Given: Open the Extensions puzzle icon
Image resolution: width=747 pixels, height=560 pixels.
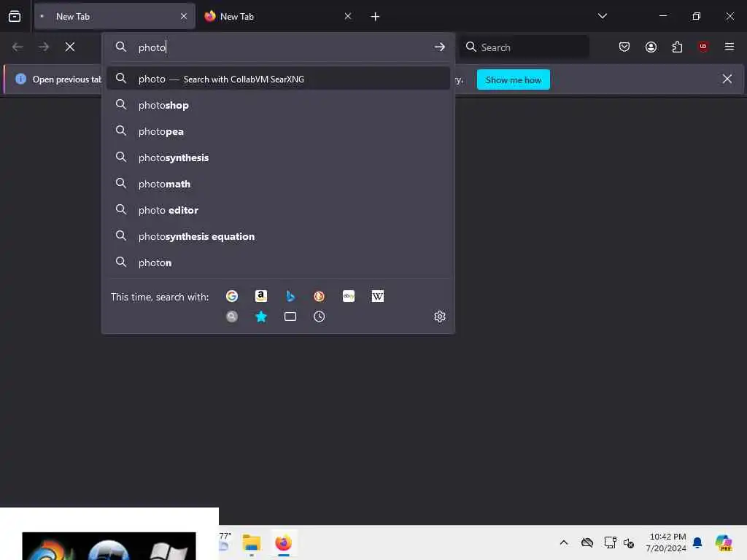Looking at the screenshot, I should pos(677,47).
